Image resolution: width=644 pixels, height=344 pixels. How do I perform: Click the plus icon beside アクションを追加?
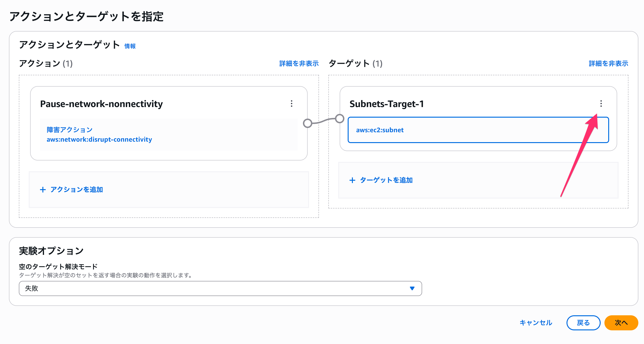[x=43, y=190]
